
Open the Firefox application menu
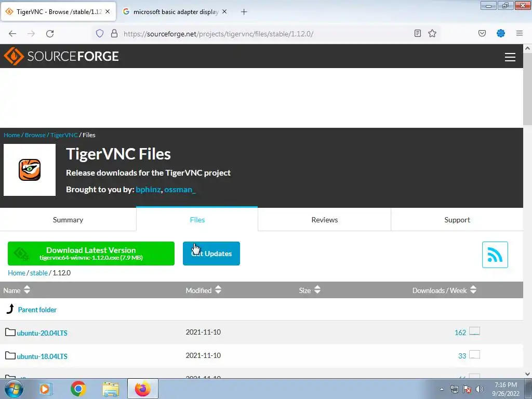(x=519, y=33)
